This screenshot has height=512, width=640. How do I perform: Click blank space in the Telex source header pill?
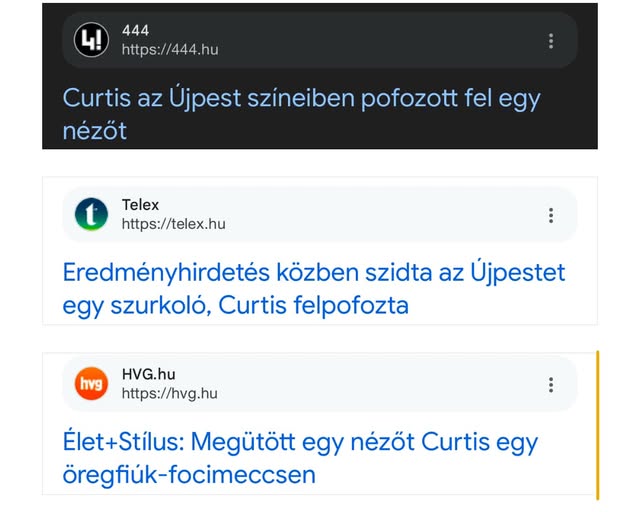click(380, 215)
